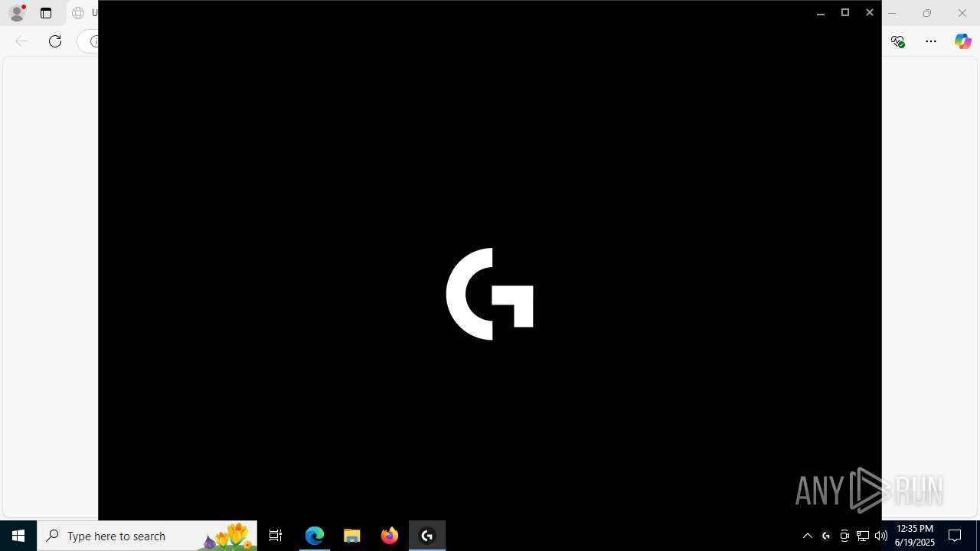
Task: Open clock showing 12:35 PM
Action: [915, 536]
